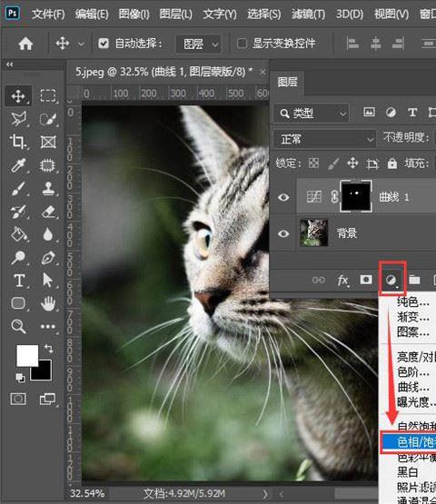This screenshot has width=436, height=504.
Task: Choose Hue/Saturation from adjustment menu
Action: [x=409, y=442]
